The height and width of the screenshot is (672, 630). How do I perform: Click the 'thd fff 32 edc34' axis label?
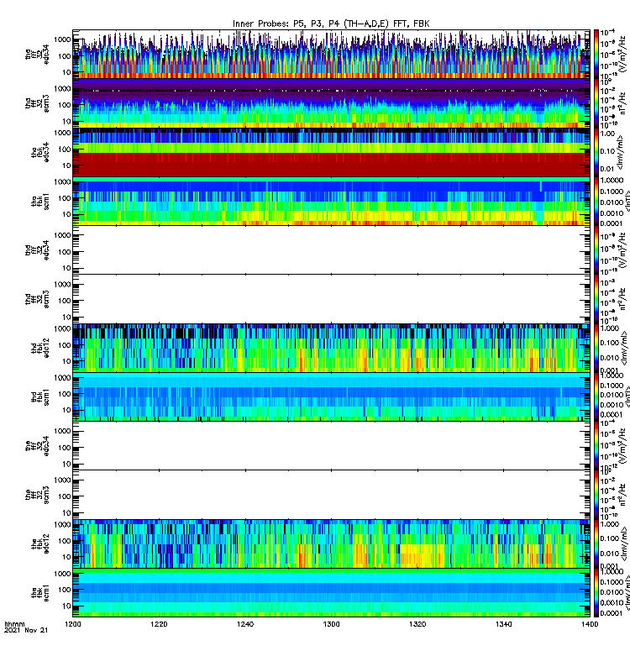(x=37, y=249)
